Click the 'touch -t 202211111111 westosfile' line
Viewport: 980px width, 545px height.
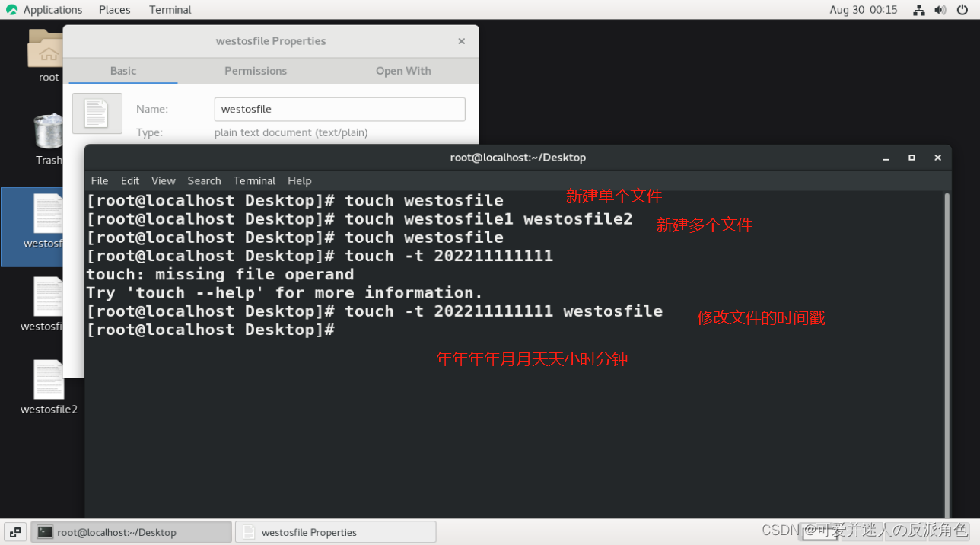point(374,311)
